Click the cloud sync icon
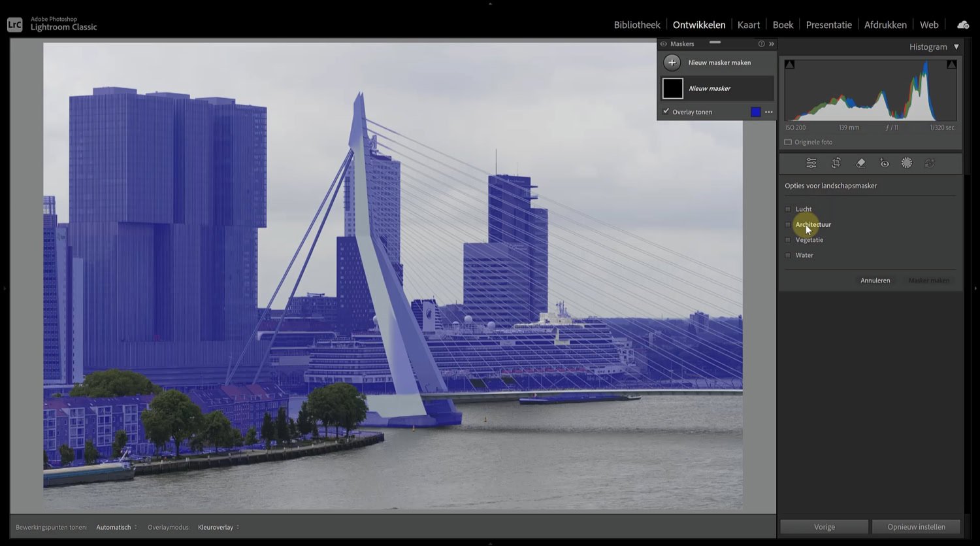 (962, 25)
